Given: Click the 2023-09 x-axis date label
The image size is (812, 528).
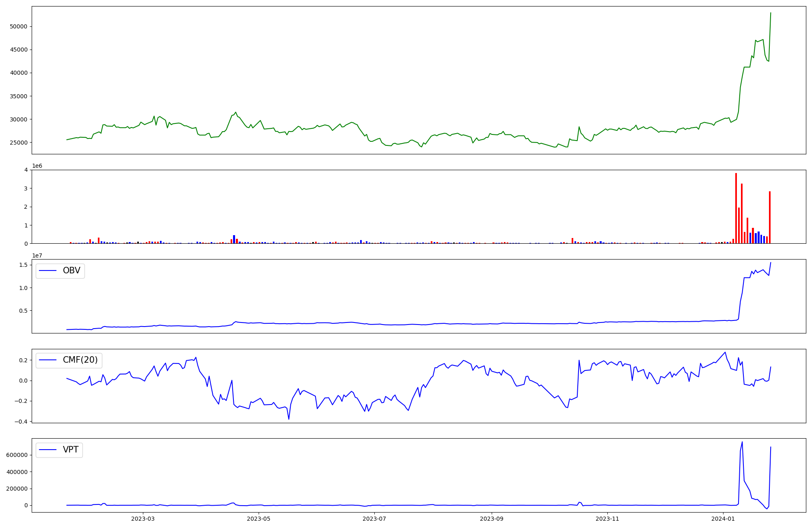Looking at the screenshot, I should point(492,519).
